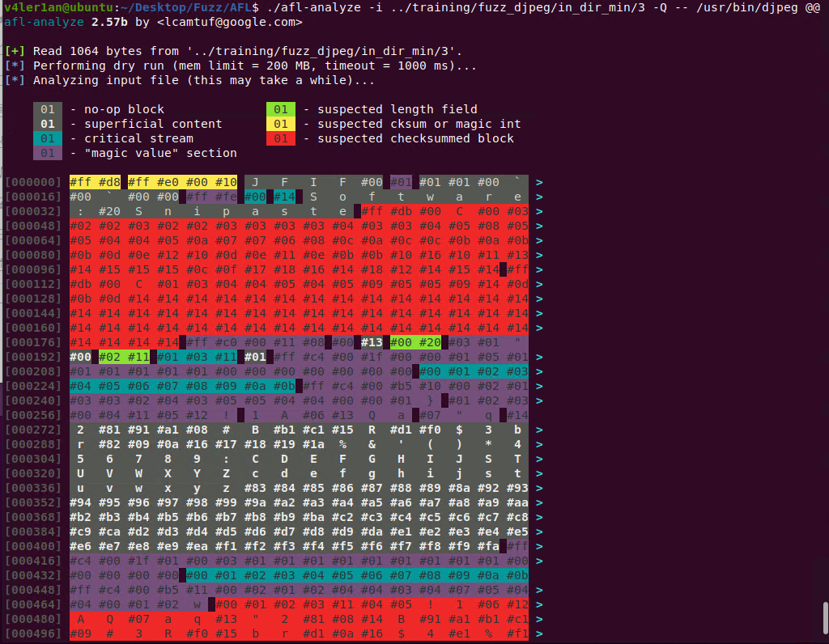Click the 'w' character in row 000464
Screen dimensions: 829x644
click(198, 604)
